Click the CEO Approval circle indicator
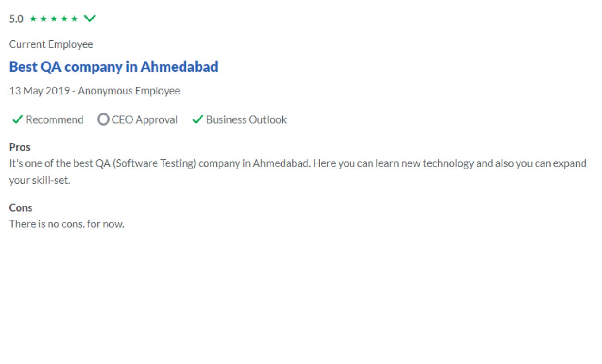Viewport: 602px width, 364px height. 103,119
